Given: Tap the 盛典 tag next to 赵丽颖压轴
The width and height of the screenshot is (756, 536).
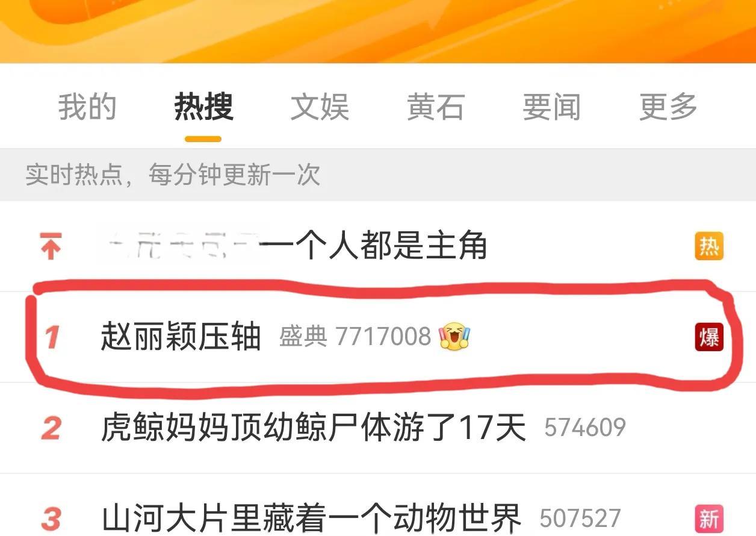Looking at the screenshot, I should point(303,337).
